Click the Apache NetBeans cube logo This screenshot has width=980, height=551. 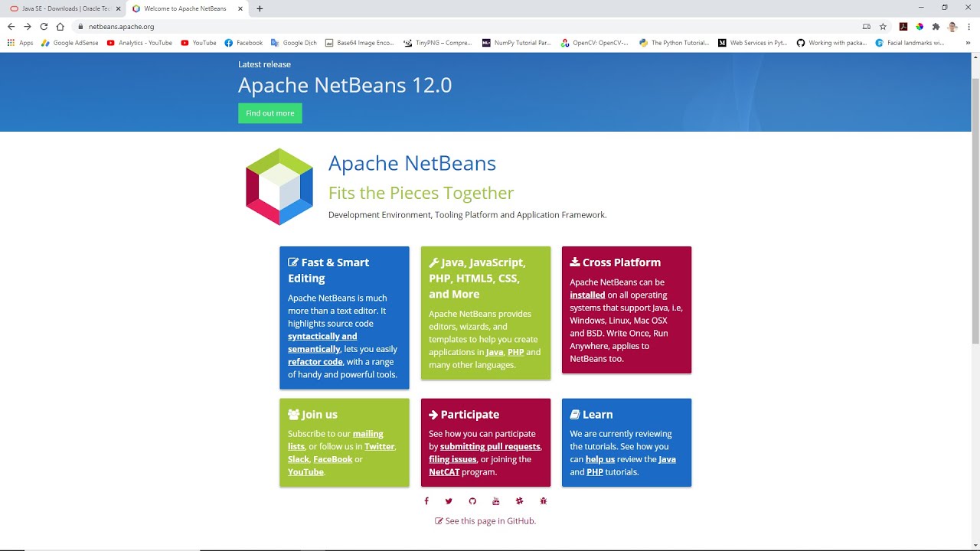[279, 187]
